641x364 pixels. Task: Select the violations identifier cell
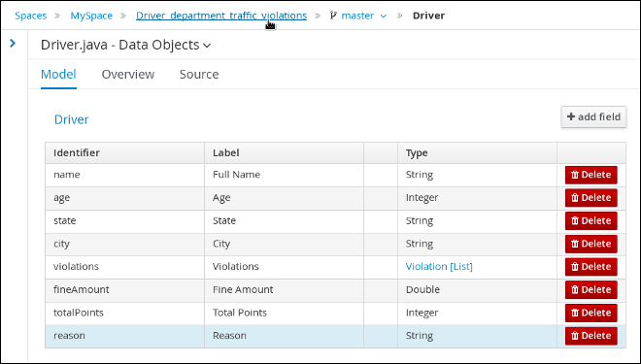coord(124,267)
